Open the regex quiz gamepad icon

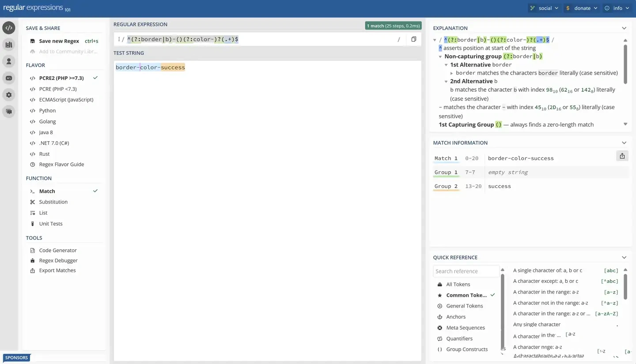coord(9,78)
